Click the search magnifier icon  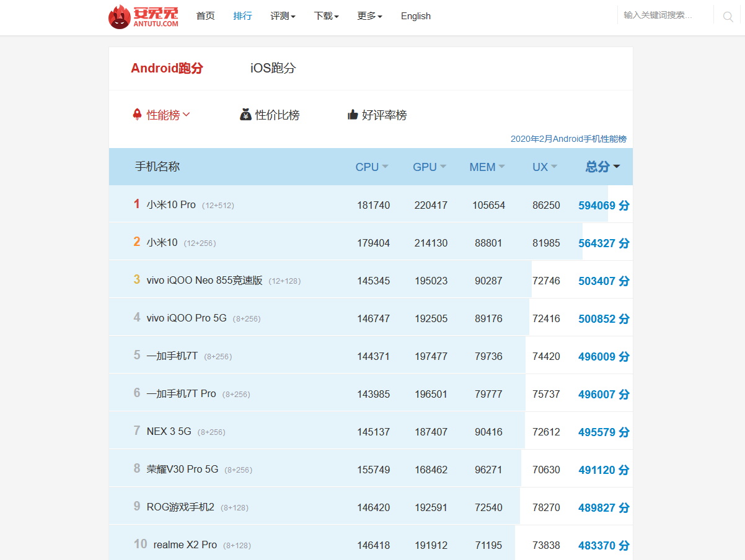tap(728, 17)
